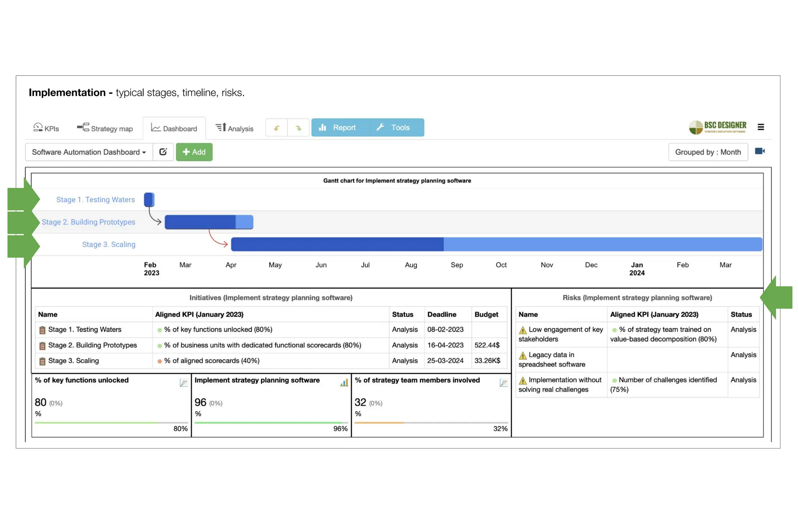Click the BSC Designer logo
The height and width of the screenshot is (532, 798).
pyautogui.click(x=718, y=127)
